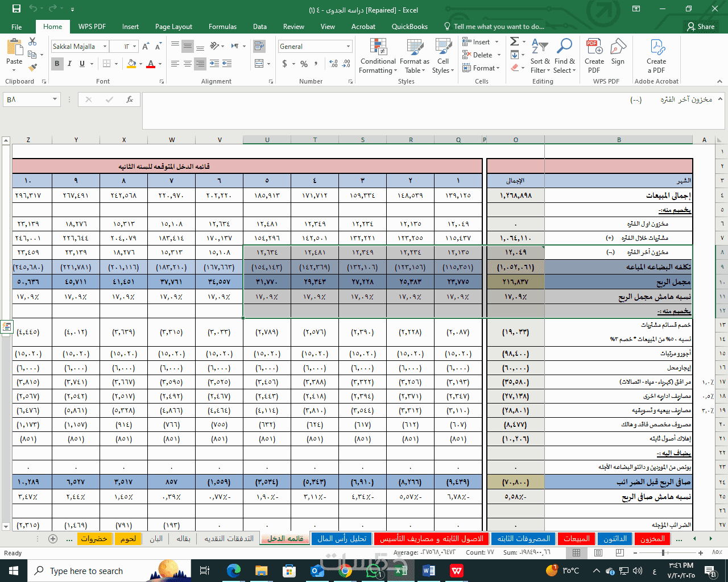
Task: Open the Windows Start menu
Action: (x=14, y=571)
